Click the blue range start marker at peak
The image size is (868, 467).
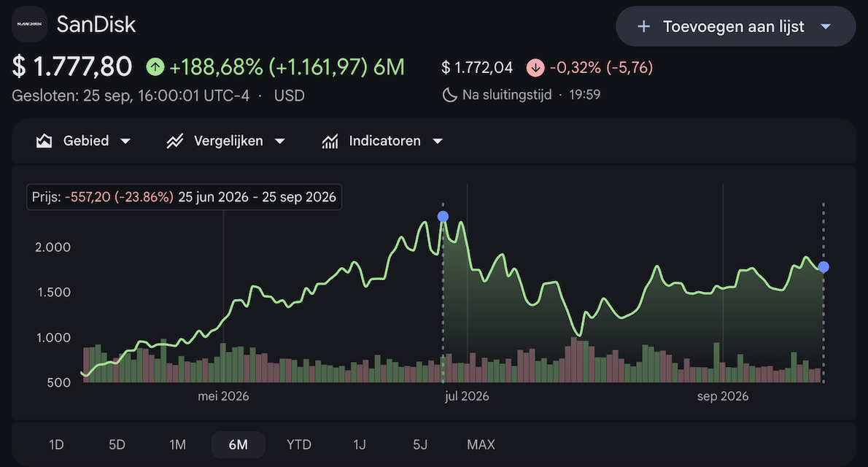click(443, 217)
